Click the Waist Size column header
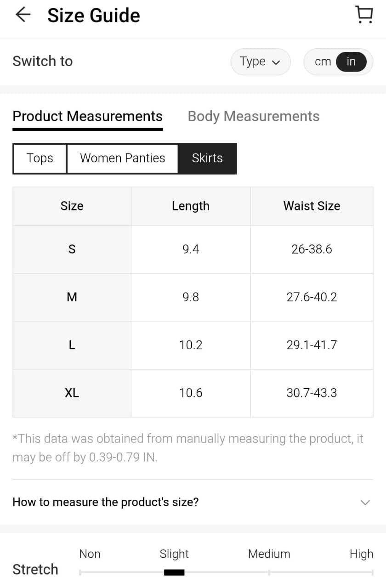386x588 pixels. click(312, 206)
